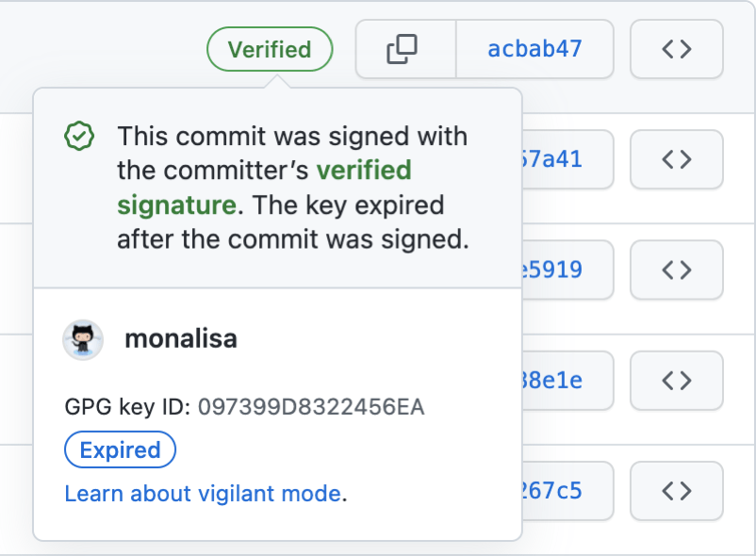Click the green verified shield icon in popover
This screenshot has width=756, height=556.
(x=79, y=136)
